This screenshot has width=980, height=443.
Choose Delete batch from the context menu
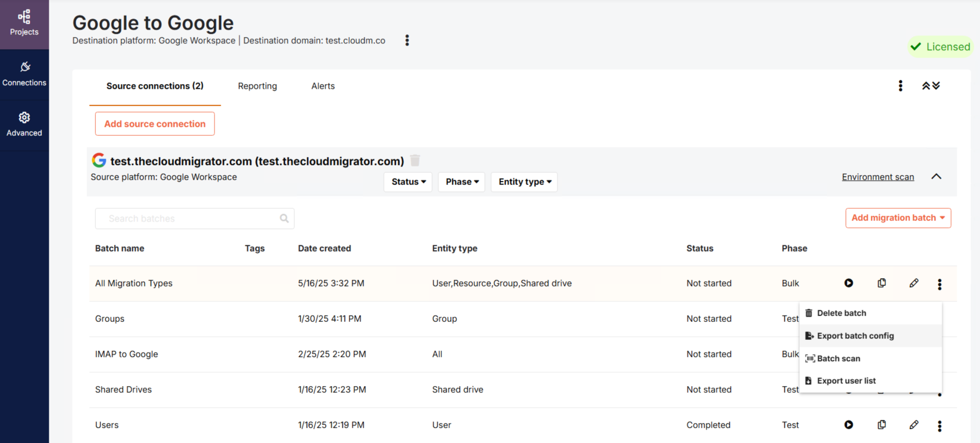click(870, 313)
